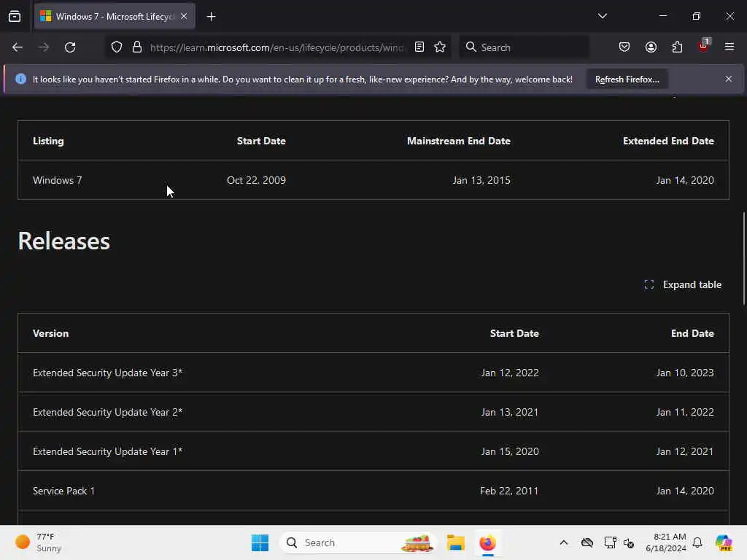The width and height of the screenshot is (747, 560).
Task: Close the Windows 7 lifecycle tab
Action: tap(184, 16)
